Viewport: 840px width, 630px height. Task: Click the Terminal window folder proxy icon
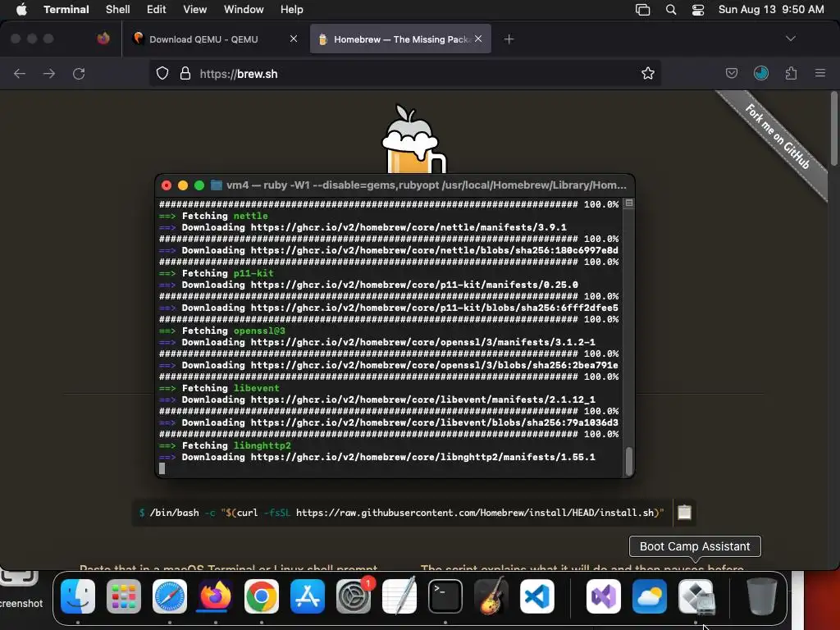pos(217,185)
